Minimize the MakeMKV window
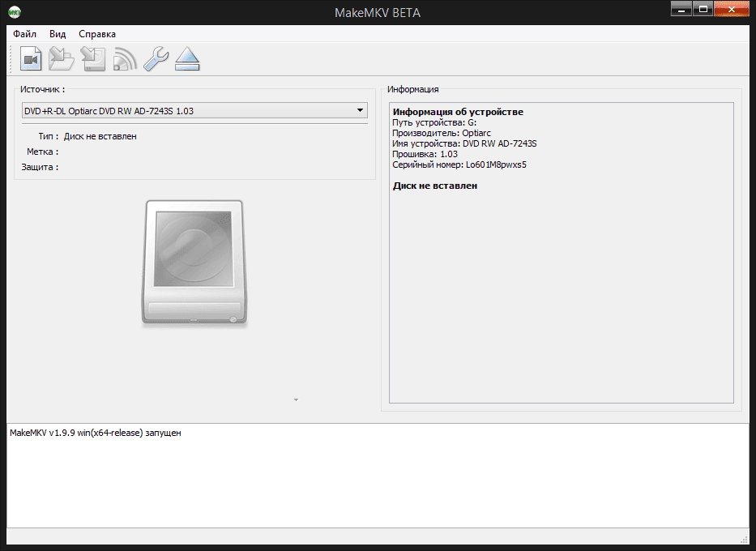This screenshot has height=551, width=756. (681, 9)
